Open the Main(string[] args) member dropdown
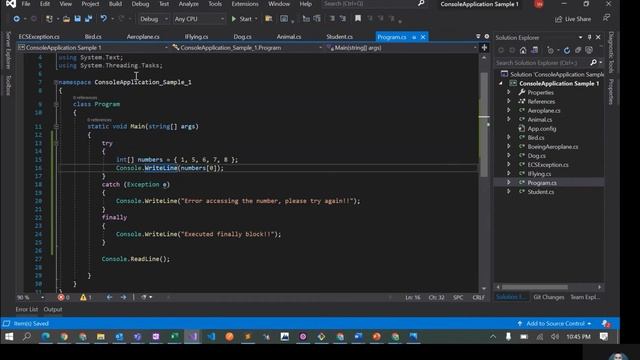Viewport: 640px width, 360px height. pyautogui.click(x=402, y=48)
